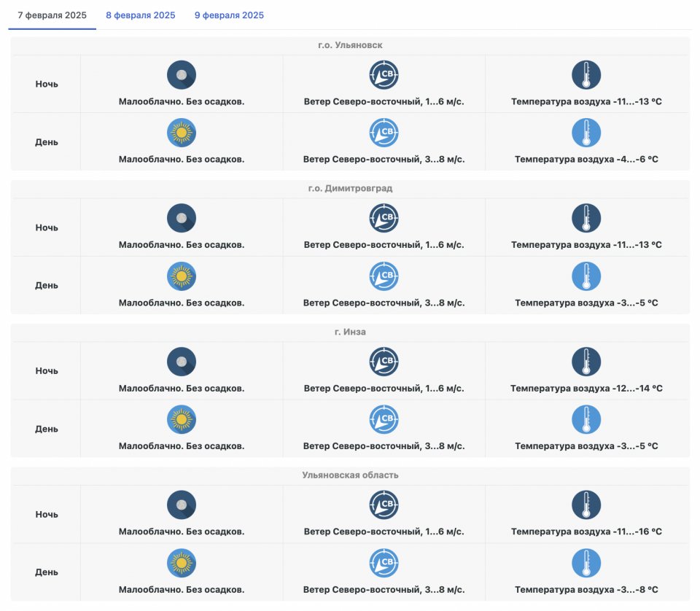Click Ульяновск day temperature text -4...-6 °C

tap(586, 159)
